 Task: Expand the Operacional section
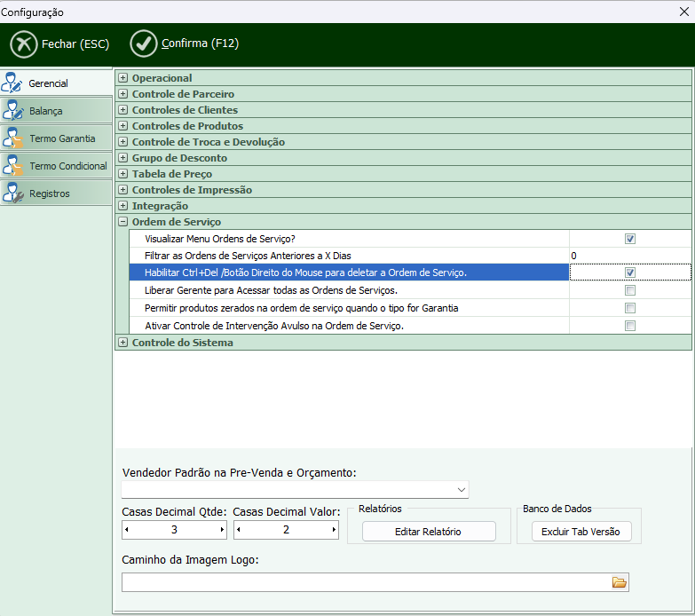[123, 78]
